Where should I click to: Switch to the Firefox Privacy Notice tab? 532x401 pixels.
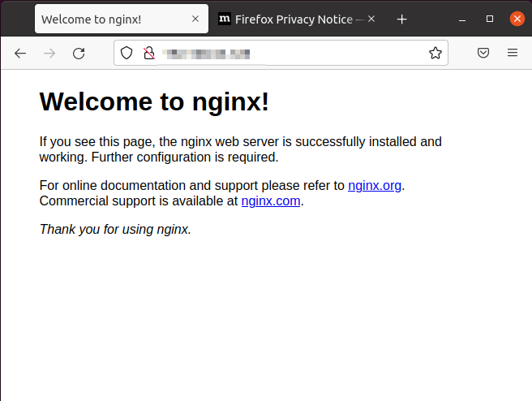click(297, 19)
